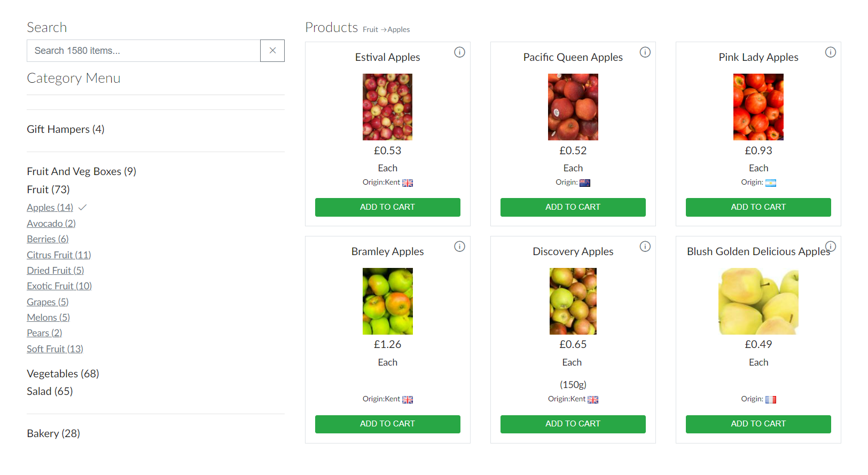Click Bramley Apples info icon

459,247
